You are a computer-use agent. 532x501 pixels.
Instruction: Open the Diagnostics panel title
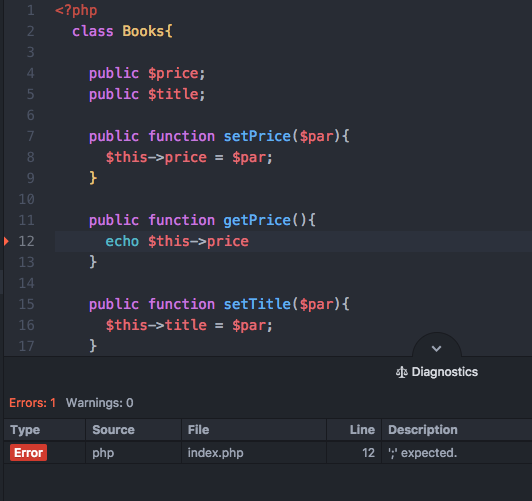(444, 372)
